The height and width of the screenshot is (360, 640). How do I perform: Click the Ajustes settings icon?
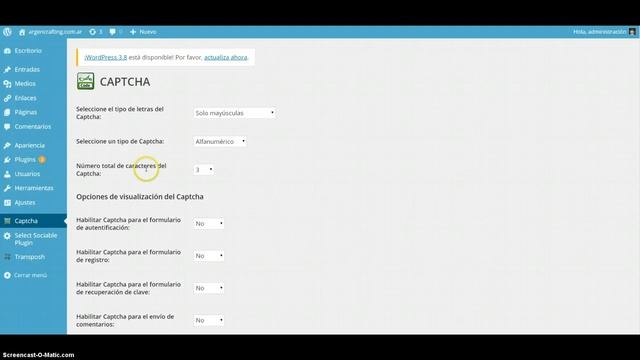coord(7,203)
